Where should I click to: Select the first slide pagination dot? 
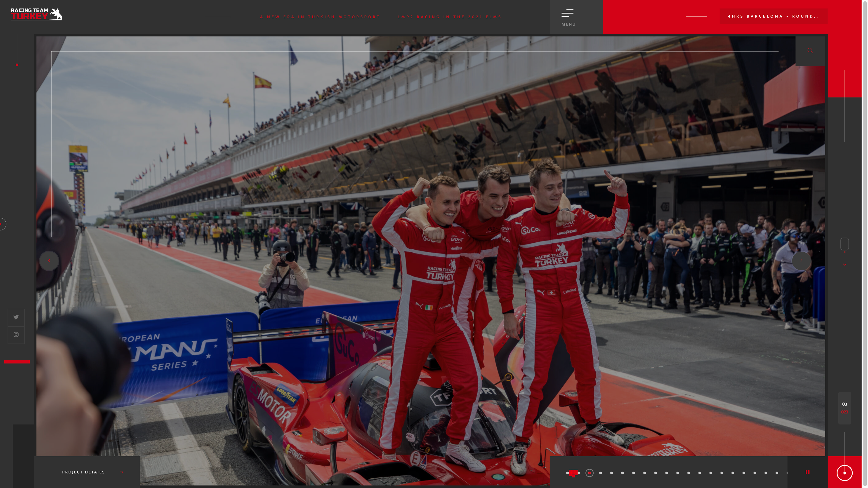tap(567, 473)
